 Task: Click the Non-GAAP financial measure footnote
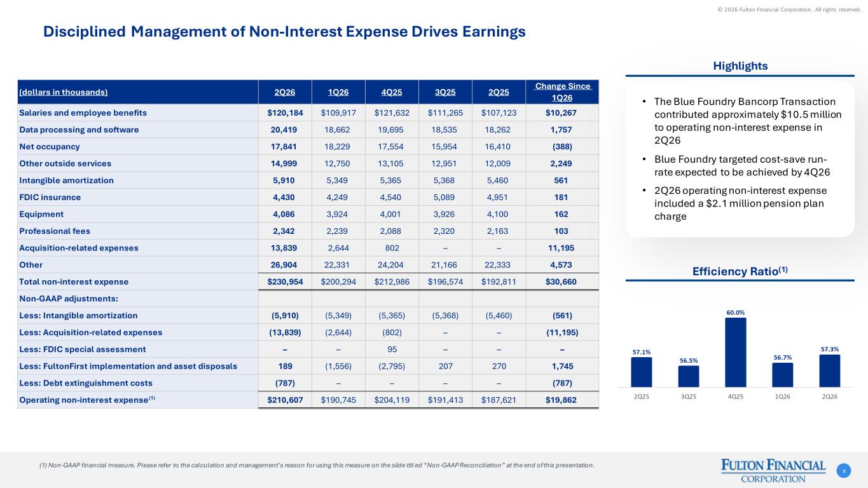point(317,465)
